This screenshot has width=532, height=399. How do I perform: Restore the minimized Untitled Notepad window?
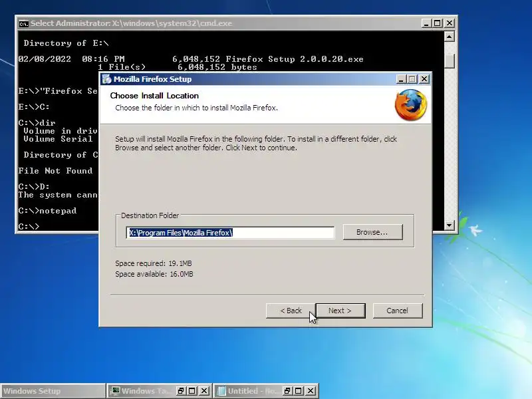point(287,391)
